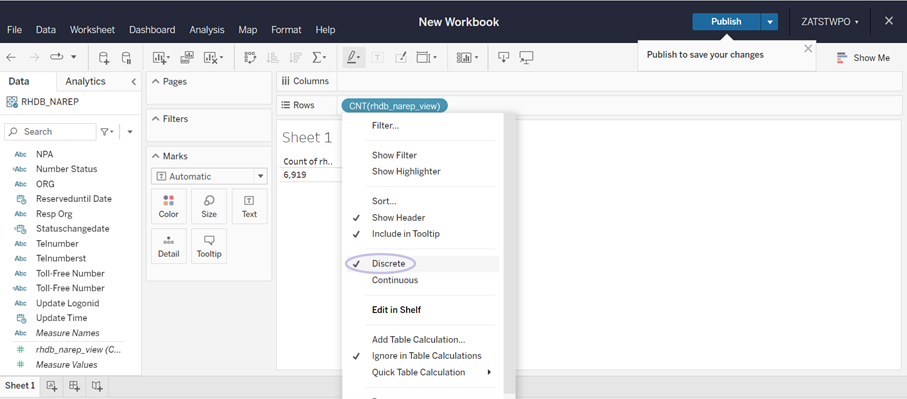Collapse the Data pane with the chevron
The width and height of the screenshot is (907, 399).
(x=134, y=82)
